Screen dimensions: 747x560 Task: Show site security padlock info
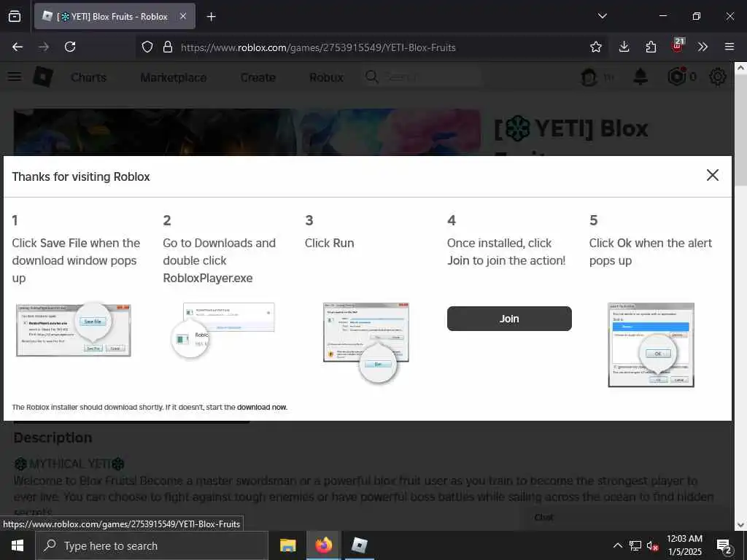click(168, 47)
